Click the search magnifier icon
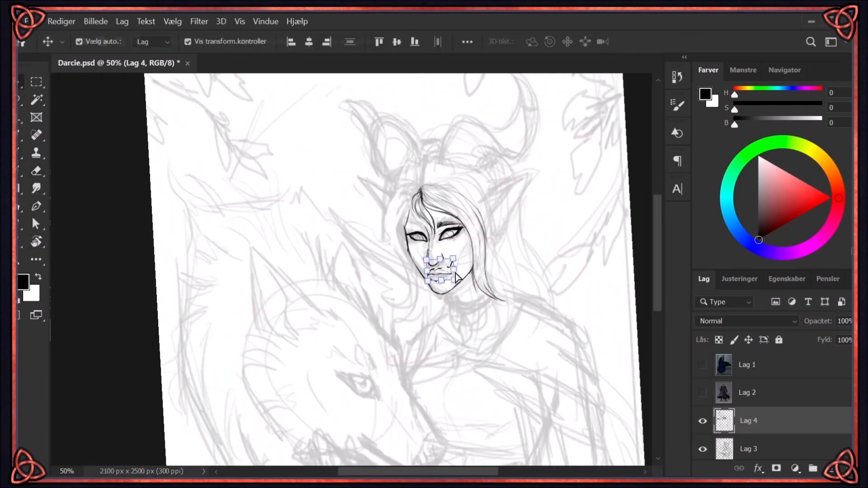868x488 pixels. (x=811, y=42)
